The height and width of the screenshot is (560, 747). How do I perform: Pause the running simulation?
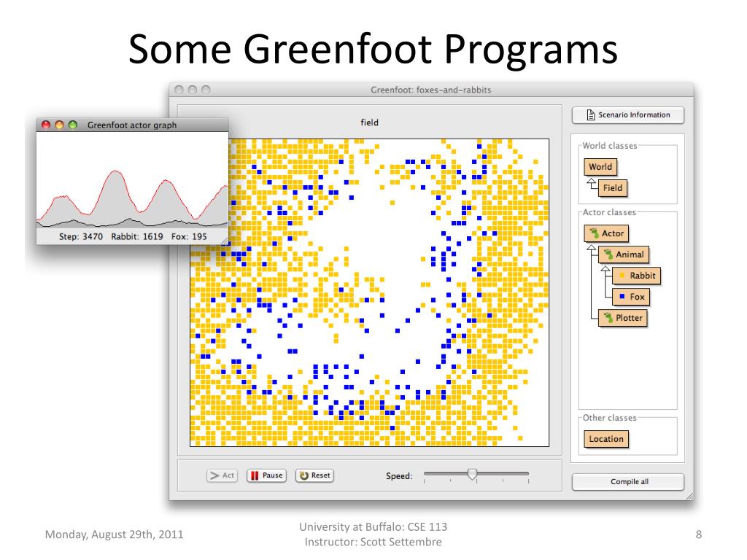coord(266,475)
